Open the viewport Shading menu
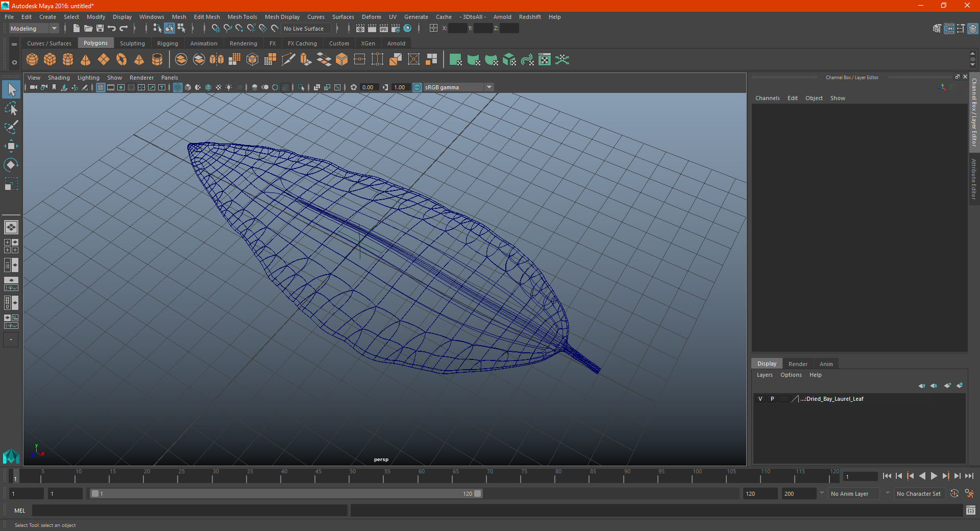 (59, 78)
